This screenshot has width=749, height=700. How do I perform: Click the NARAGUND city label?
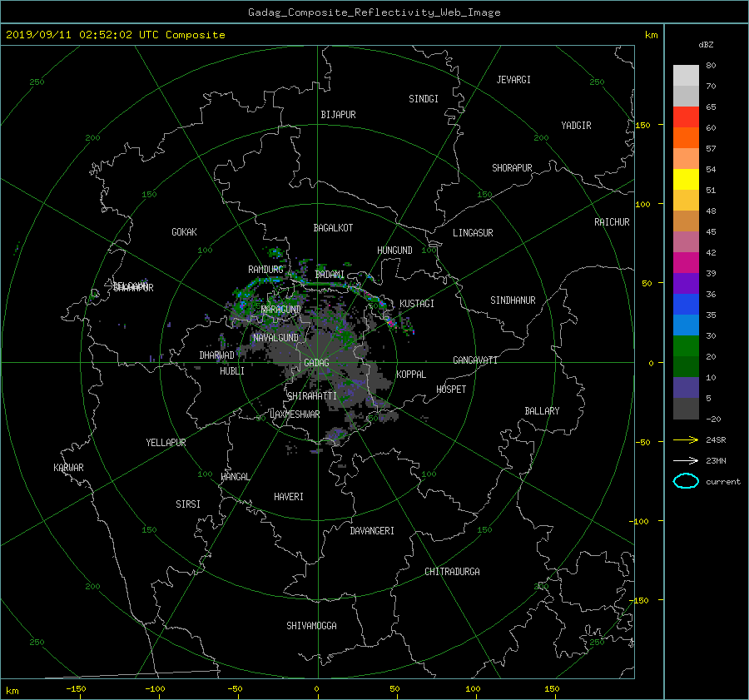coord(281,310)
